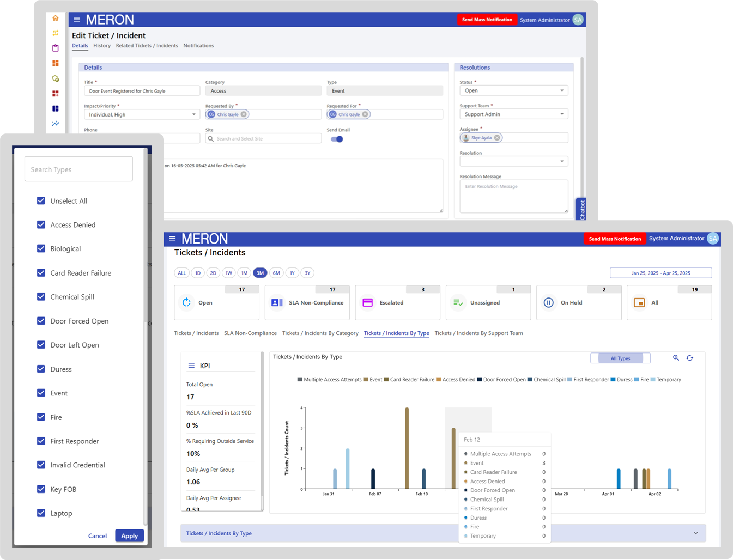Click the analytics line chart sidebar icon
733x560 pixels.
[x=55, y=124]
